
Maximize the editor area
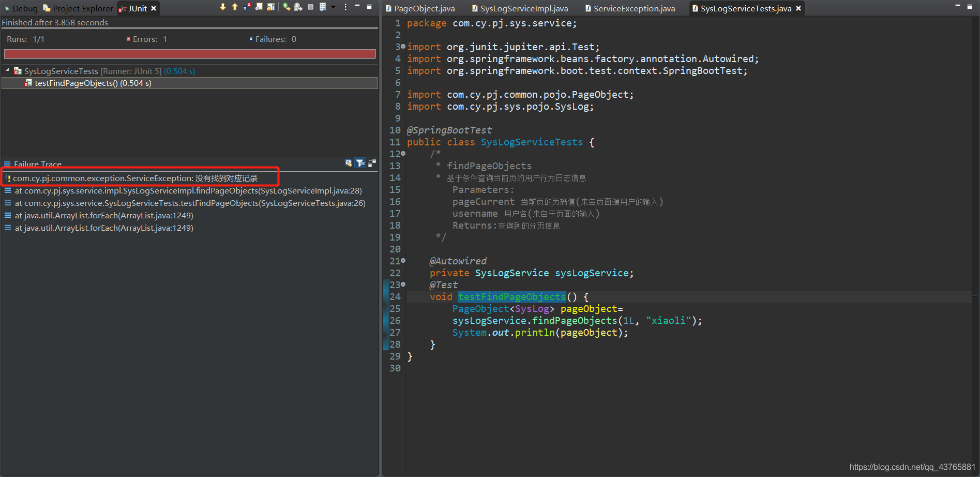pyautogui.click(x=970, y=7)
